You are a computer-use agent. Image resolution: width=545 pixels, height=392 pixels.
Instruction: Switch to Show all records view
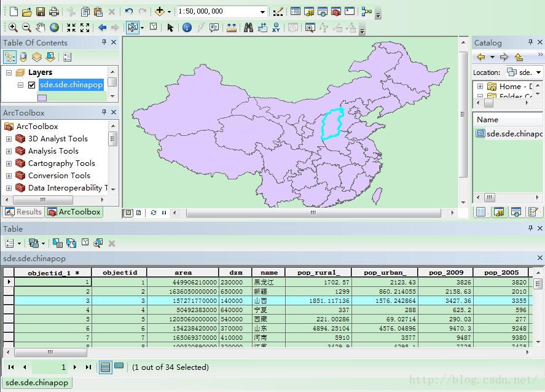click(106, 367)
